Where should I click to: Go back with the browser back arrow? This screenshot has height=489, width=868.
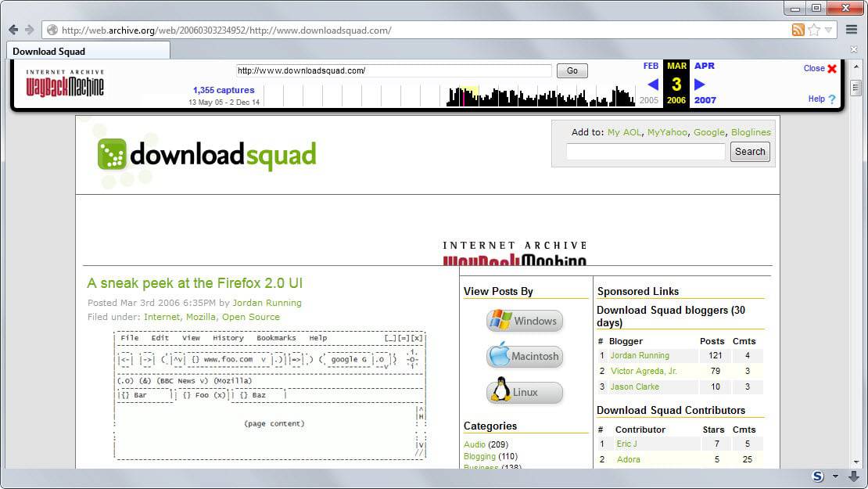tap(13, 30)
